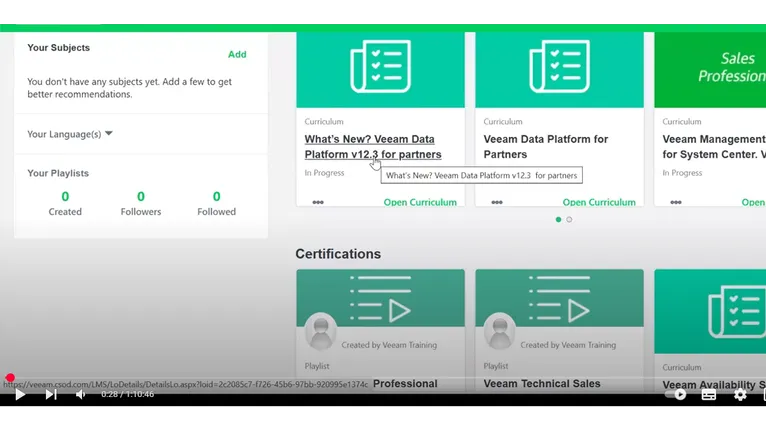The image size is (766, 431).
Task: Click the Certifications section heading
Action: 338,254
